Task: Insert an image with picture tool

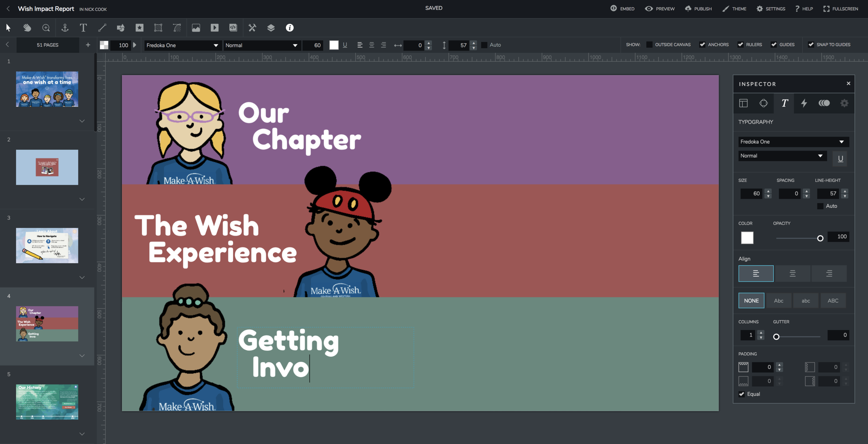Action: [x=196, y=28]
